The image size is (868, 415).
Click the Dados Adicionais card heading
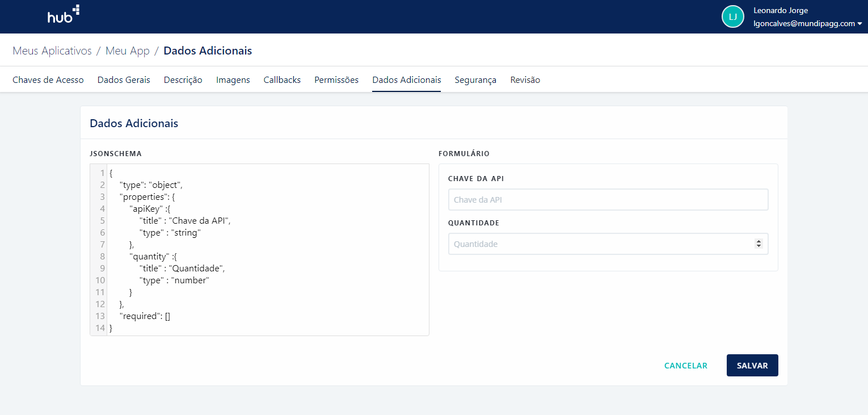click(134, 123)
